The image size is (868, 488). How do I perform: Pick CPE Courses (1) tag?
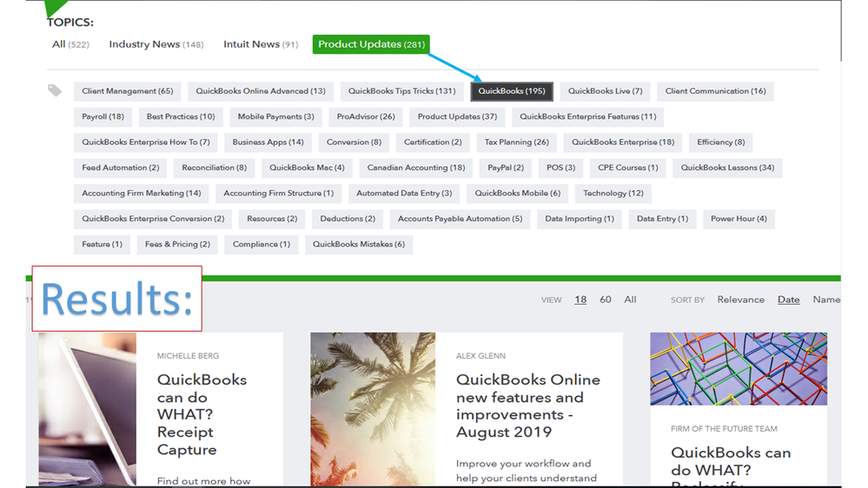click(627, 168)
